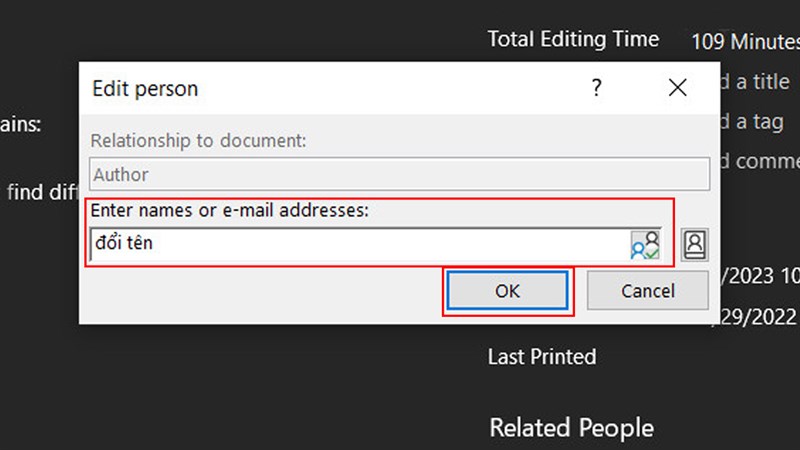The width and height of the screenshot is (800, 450).
Task: Click the 2023 date value
Action: pyautogui.click(x=758, y=277)
